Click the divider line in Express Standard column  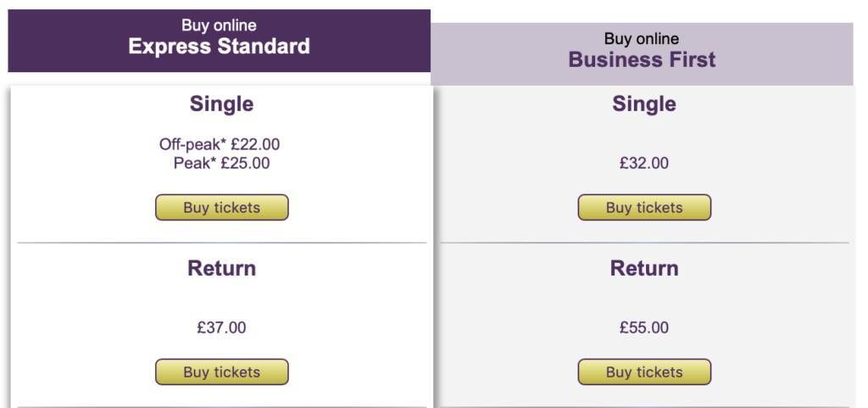click(x=221, y=243)
